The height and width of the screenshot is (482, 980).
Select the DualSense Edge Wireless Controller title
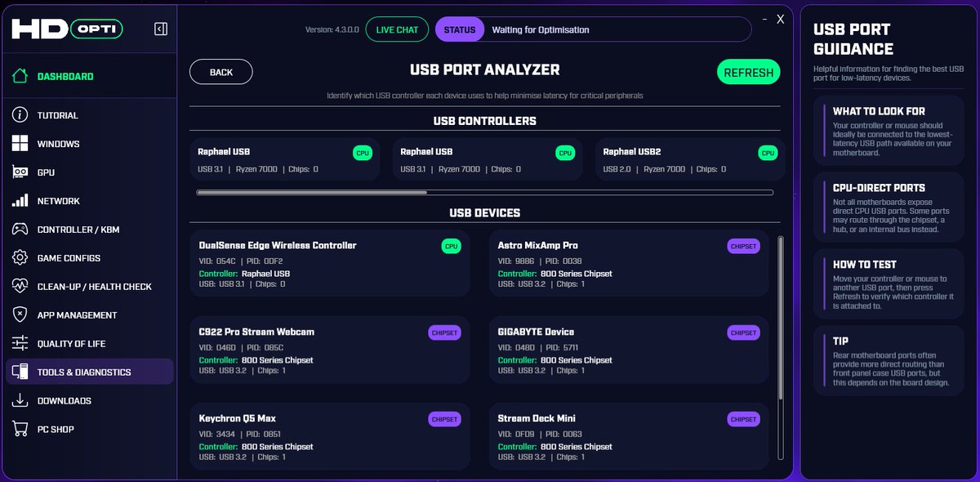point(278,245)
